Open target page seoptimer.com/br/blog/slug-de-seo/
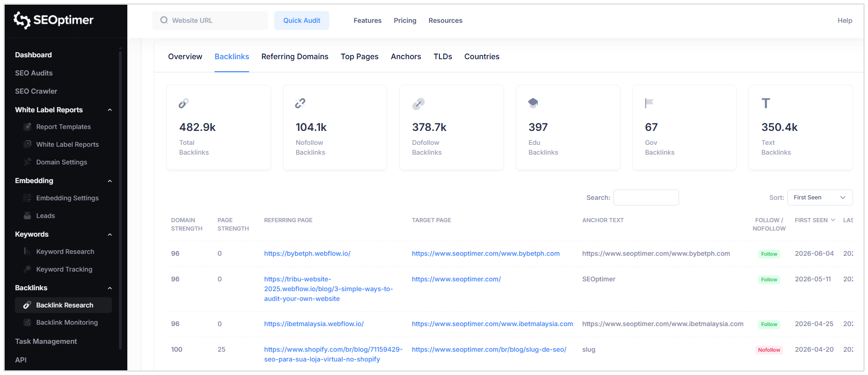Image resolution: width=868 pixels, height=375 pixels. tap(489, 349)
